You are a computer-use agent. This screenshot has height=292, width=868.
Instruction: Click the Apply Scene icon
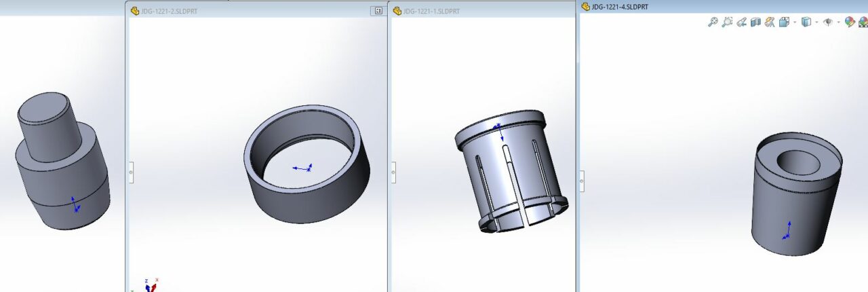[x=863, y=22]
